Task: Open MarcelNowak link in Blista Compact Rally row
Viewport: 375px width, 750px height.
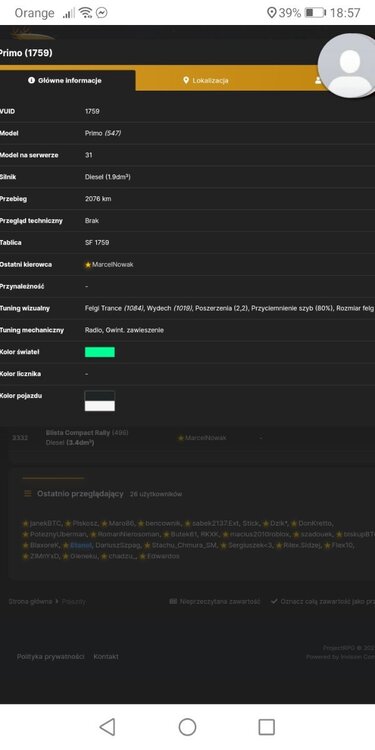Action: tap(206, 438)
